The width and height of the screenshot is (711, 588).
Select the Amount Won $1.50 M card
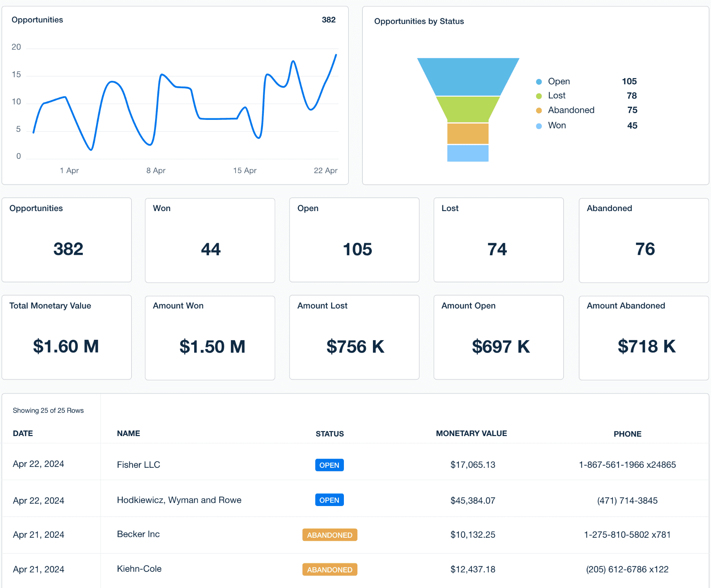click(x=210, y=338)
